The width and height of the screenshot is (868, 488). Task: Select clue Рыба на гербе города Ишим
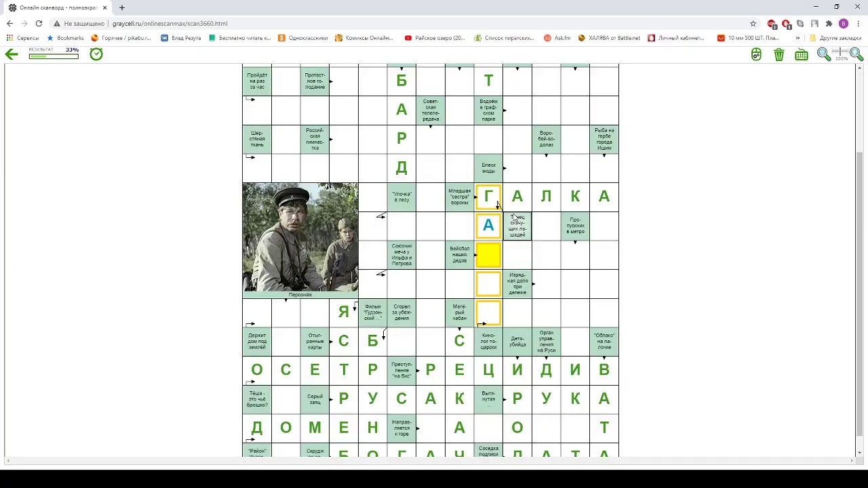point(604,139)
